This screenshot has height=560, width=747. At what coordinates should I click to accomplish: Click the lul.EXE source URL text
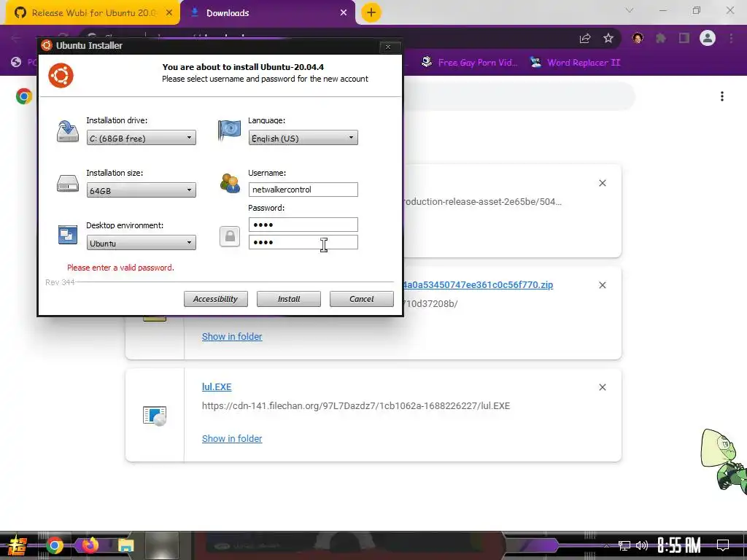pyautogui.click(x=356, y=405)
